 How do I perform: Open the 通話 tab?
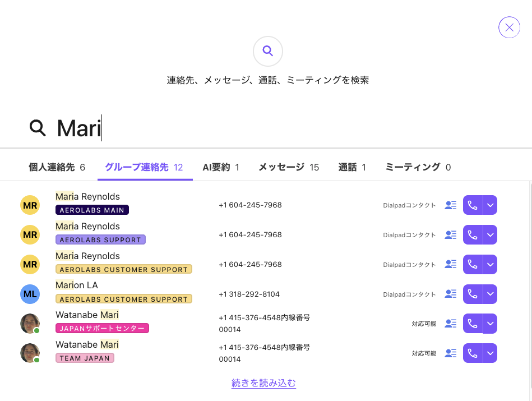348,167
